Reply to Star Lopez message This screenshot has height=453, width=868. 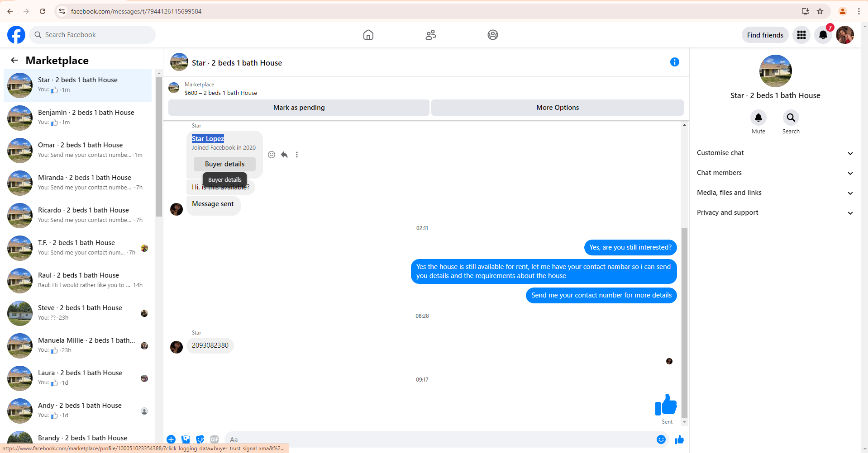click(284, 155)
